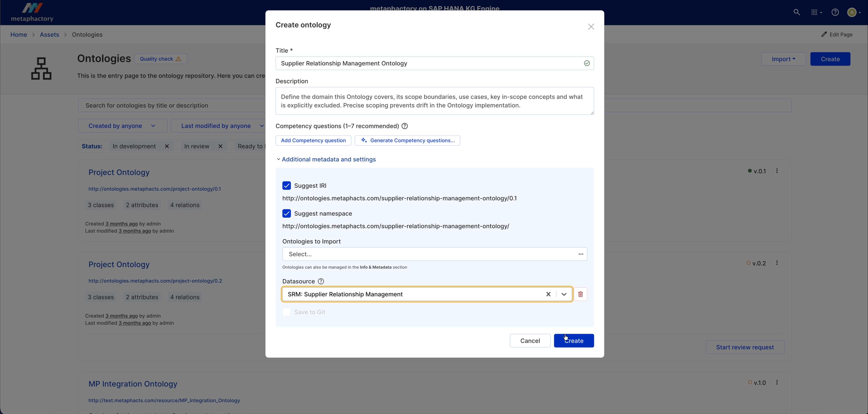Clear the selected SRM datasource value
Screen dimensions: 868x414
[x=548, y=294]
